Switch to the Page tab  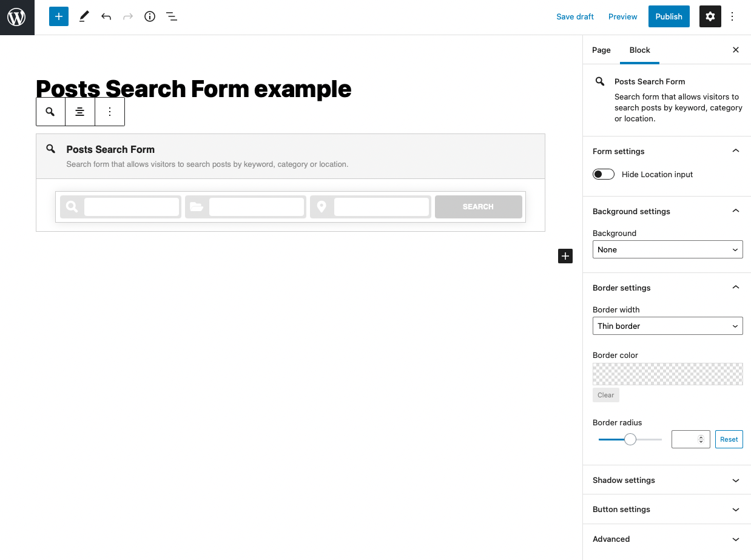click(601, 50)
